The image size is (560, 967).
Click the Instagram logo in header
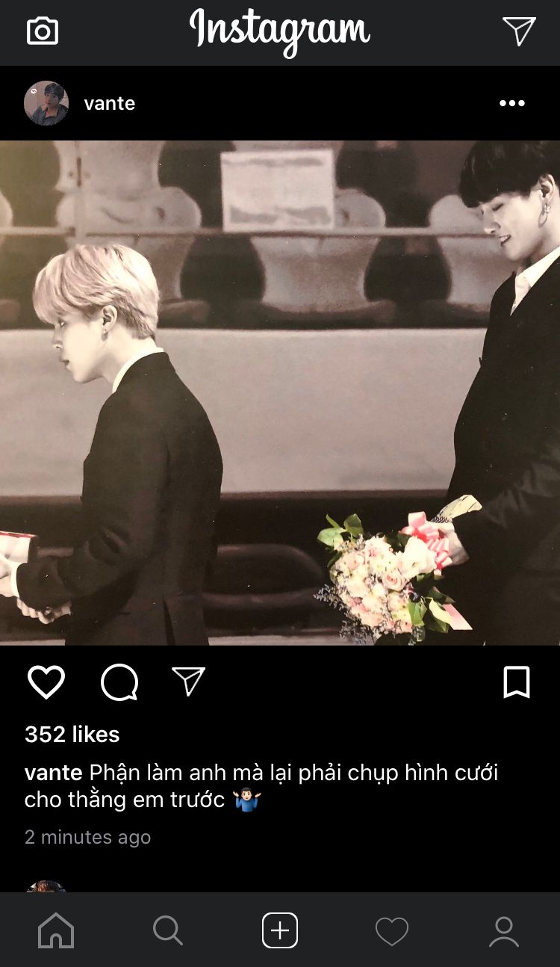click(x=280, y=31)
